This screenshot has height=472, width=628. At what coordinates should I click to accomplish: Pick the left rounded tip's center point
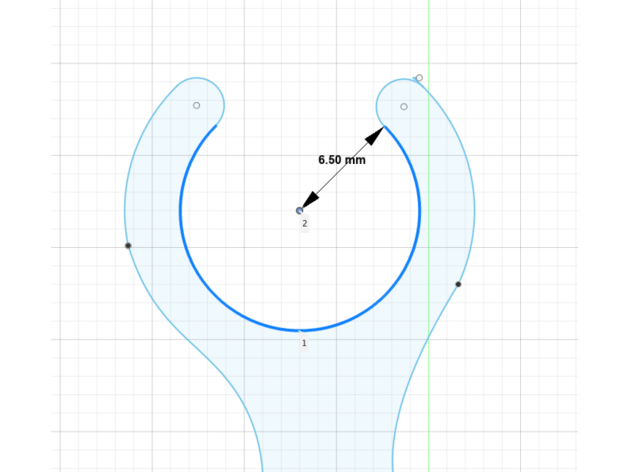(x=196, y=105)
